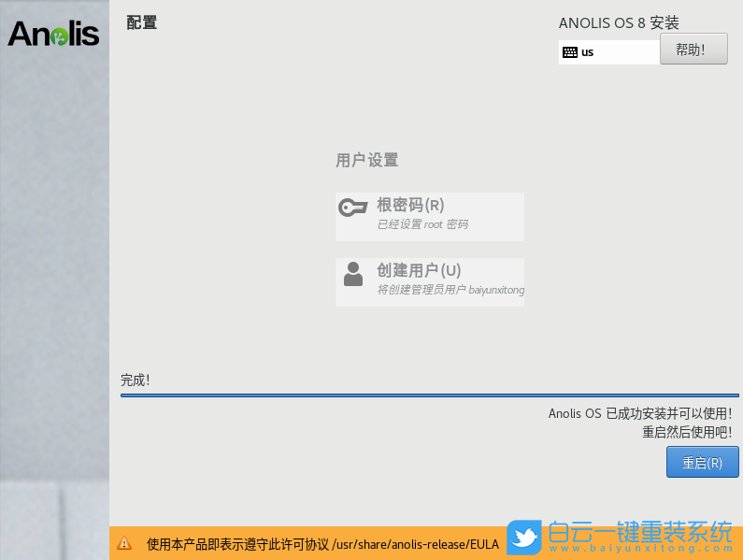The image size is (743, 560).
Task: Click the completed installation progress bar
Action: (430, 395)
